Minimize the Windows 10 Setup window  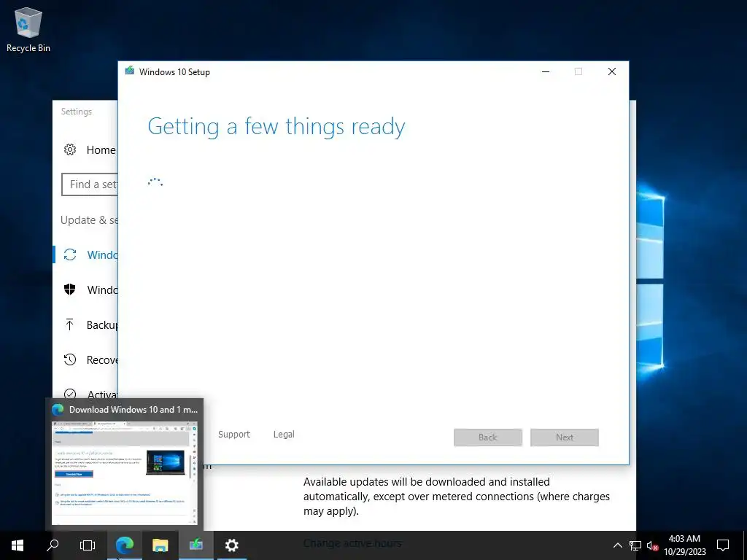click(546, 71)
